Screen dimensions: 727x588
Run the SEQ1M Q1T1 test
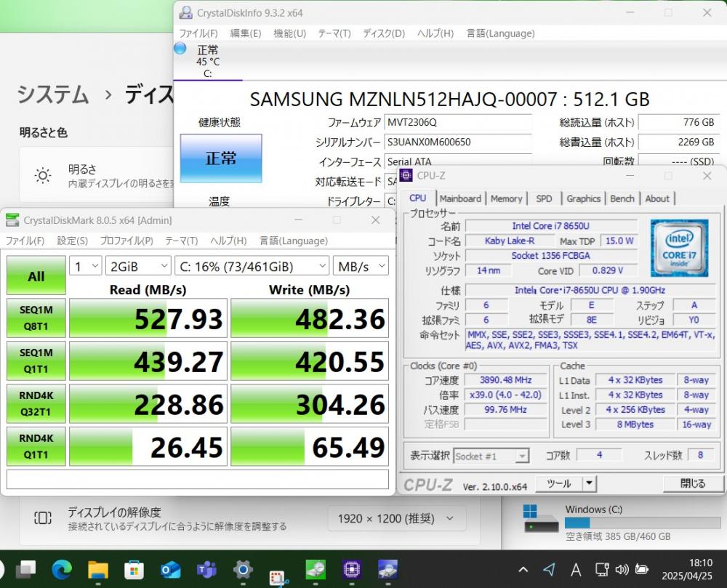click(x=36, y=361)
